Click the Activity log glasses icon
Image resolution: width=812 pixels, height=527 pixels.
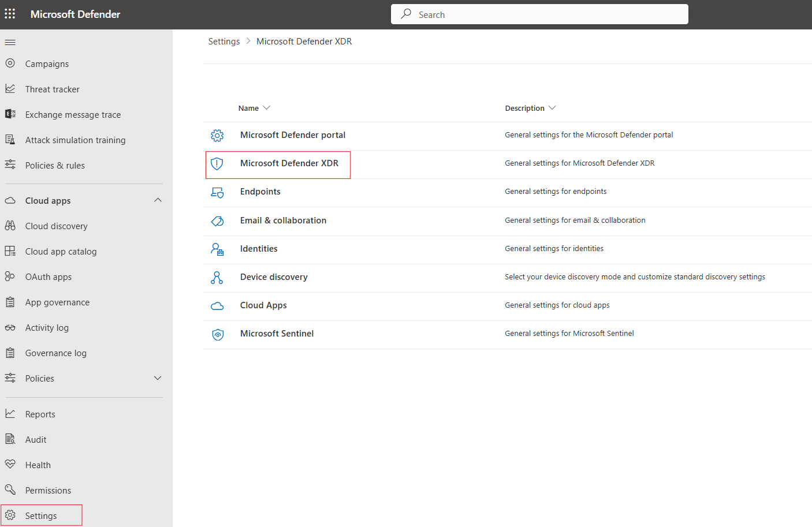coord(10,327)
